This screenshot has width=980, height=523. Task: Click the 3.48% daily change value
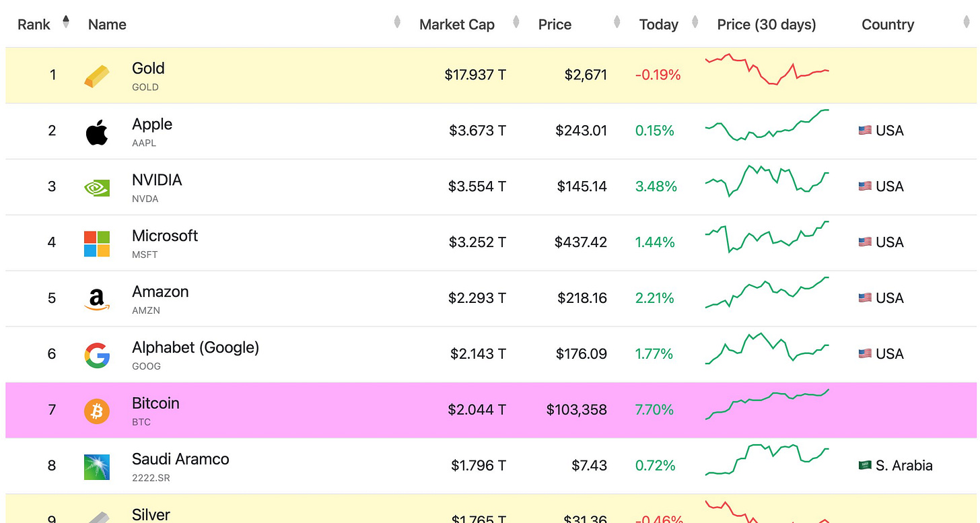[656, 186]
